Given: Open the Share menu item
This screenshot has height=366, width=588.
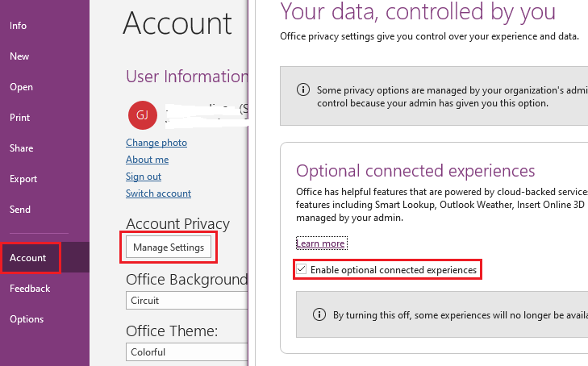Looking at the screenshot, I should 21,148.
